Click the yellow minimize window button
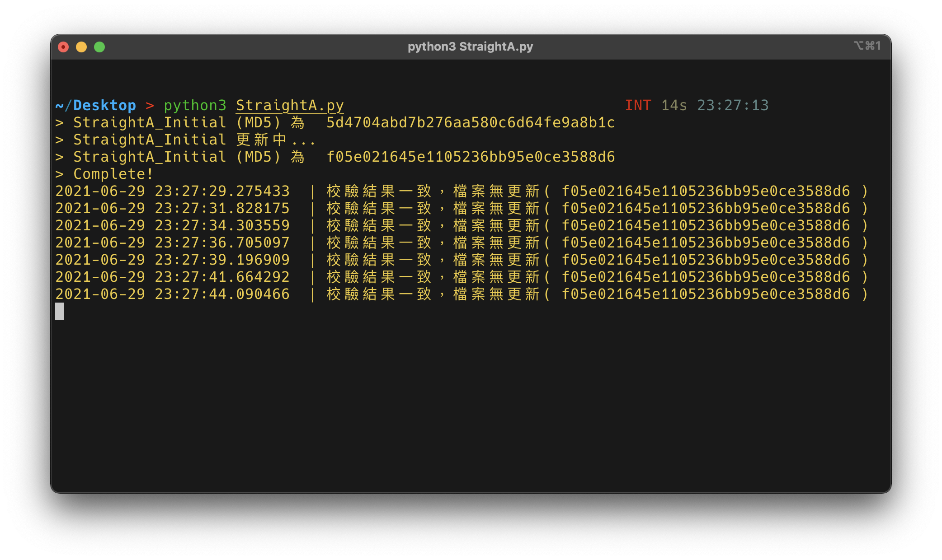This screenshot has height=560, width=942. (x=81, y=47)
